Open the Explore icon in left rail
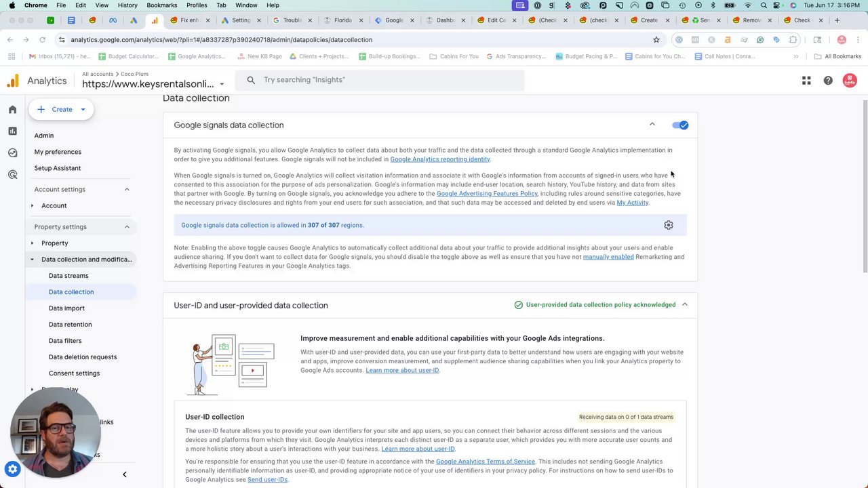Viewport: 868px width, 488px height. pyautogui.click(x=12, y=152)
